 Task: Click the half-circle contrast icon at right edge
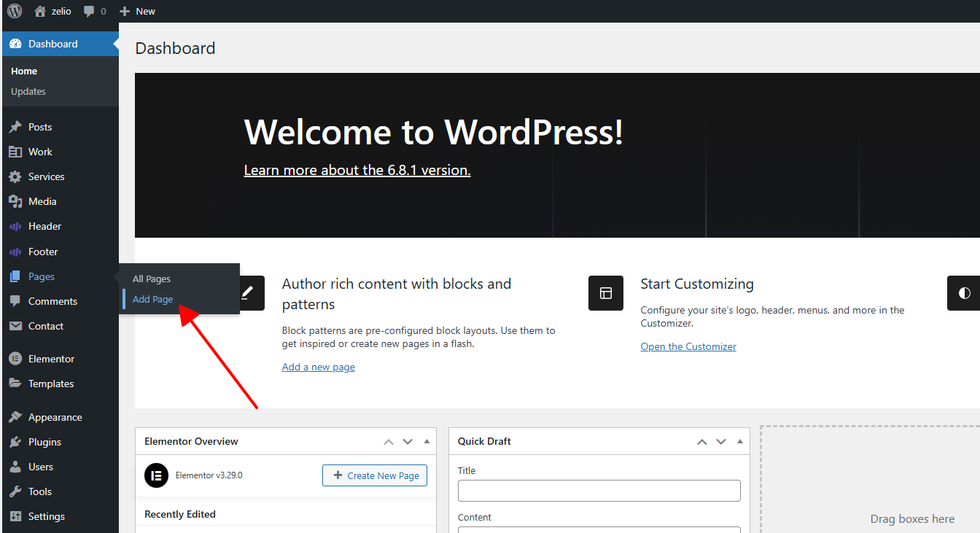click(x=964, y=293)
